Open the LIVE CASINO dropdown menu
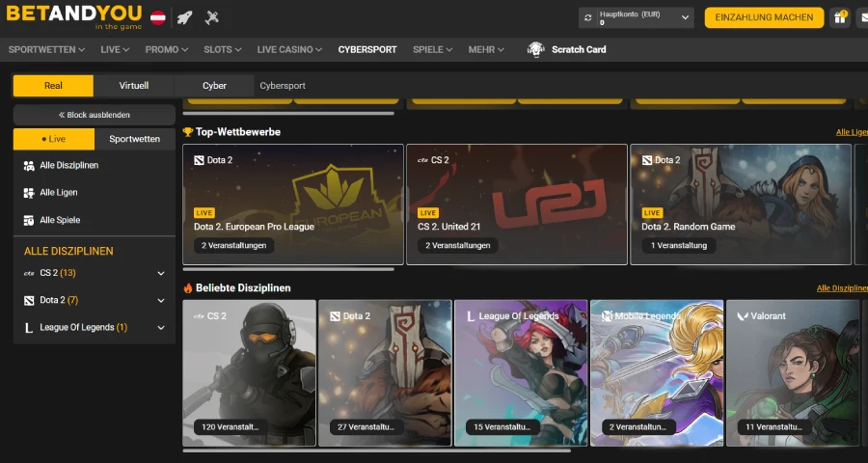The height and width of the screenshot is (463, 868). (x=289, y=50)
